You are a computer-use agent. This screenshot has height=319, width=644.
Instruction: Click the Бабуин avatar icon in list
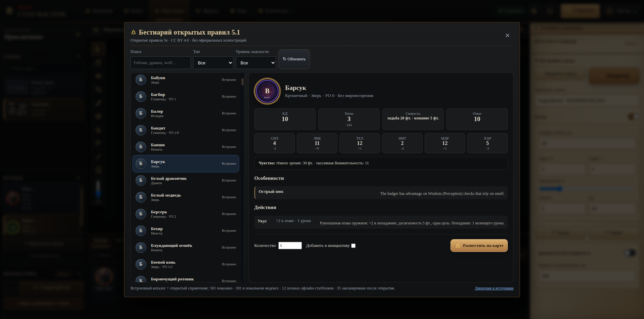point(141,80)
